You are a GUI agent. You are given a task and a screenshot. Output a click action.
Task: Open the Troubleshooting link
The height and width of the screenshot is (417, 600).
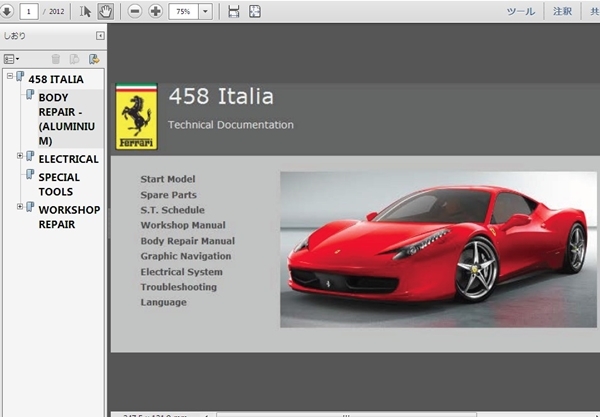(x=178, y=287)
